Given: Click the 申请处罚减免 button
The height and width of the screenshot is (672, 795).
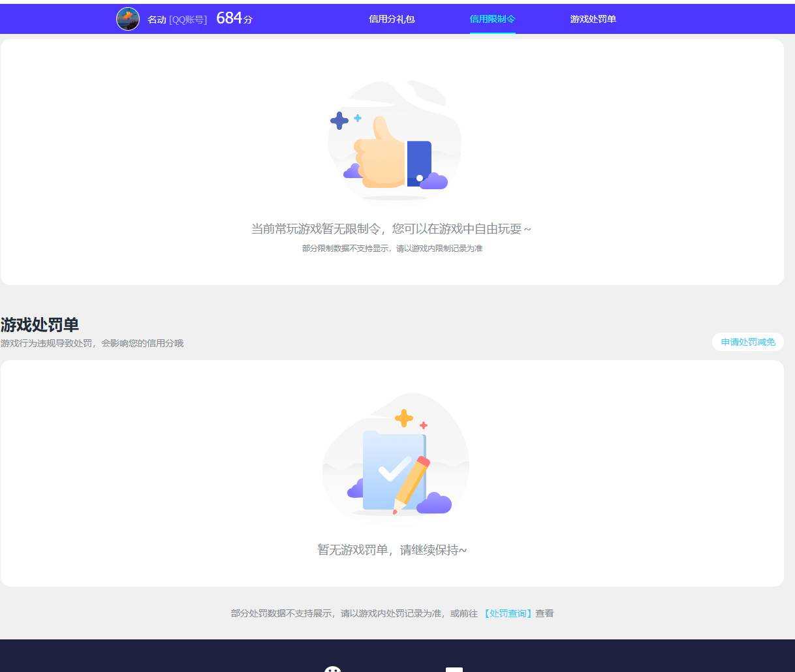Looking at the screenshot, I should click(x=748, y=342).
